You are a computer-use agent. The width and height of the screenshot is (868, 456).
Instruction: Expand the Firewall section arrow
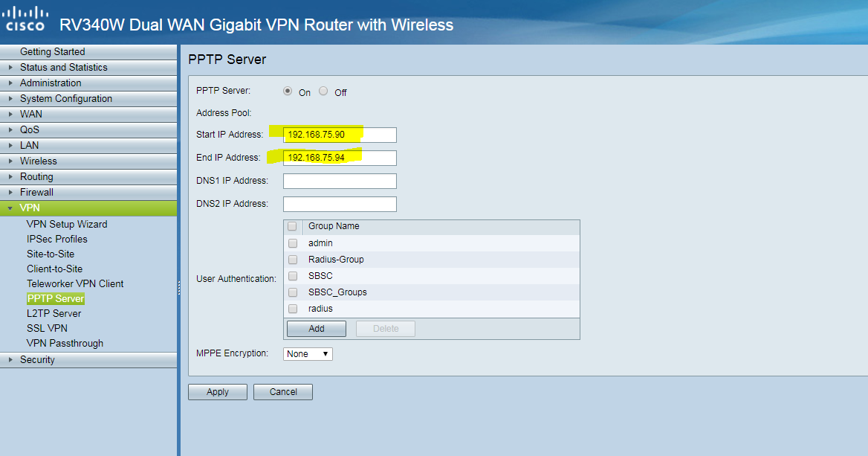pyautogui.click(x=10, y=192)
